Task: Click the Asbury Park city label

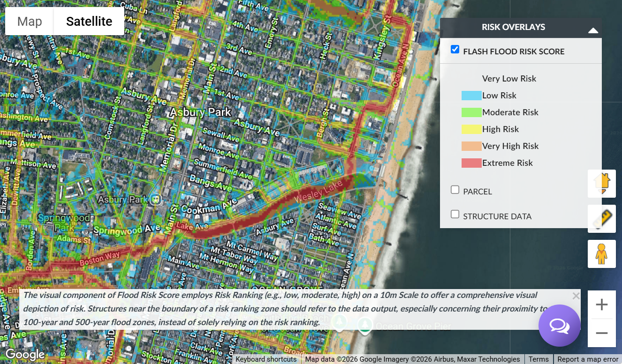Action: click(x=200, y=112)
